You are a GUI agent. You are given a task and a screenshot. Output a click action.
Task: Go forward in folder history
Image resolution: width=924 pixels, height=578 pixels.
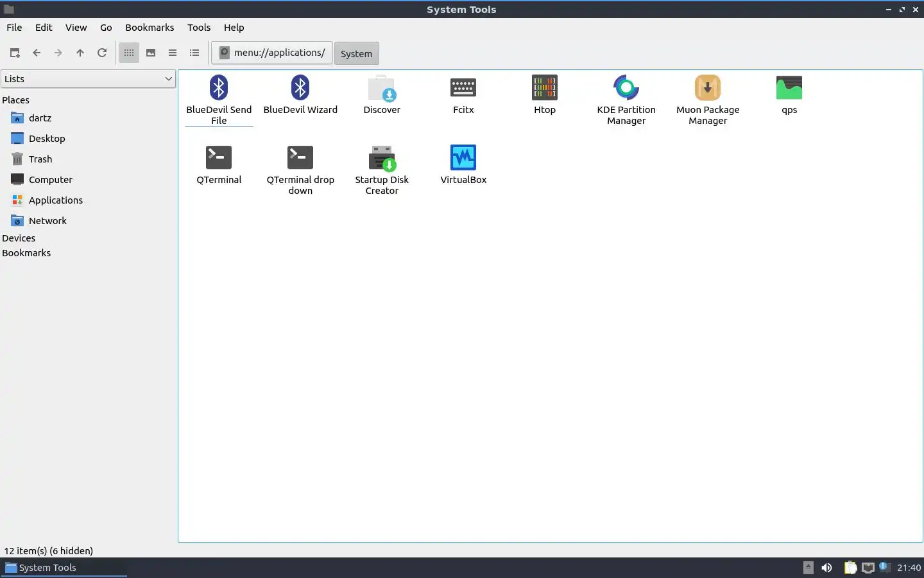coord(58,53)
